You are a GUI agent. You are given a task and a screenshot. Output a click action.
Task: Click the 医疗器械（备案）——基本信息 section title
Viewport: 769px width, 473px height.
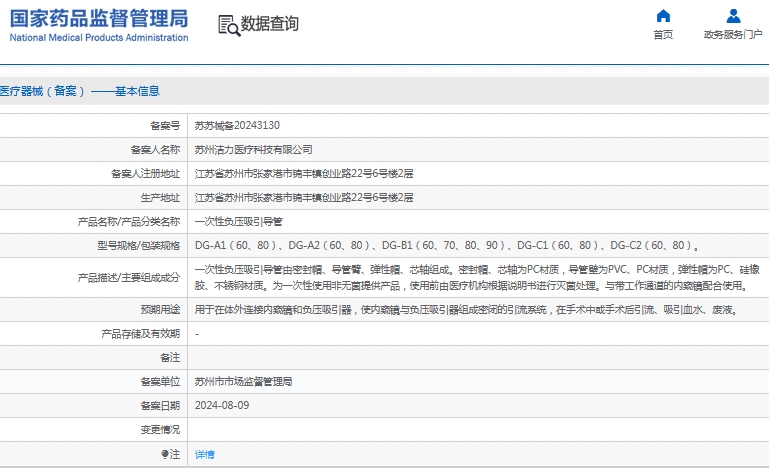pos(80,91)
